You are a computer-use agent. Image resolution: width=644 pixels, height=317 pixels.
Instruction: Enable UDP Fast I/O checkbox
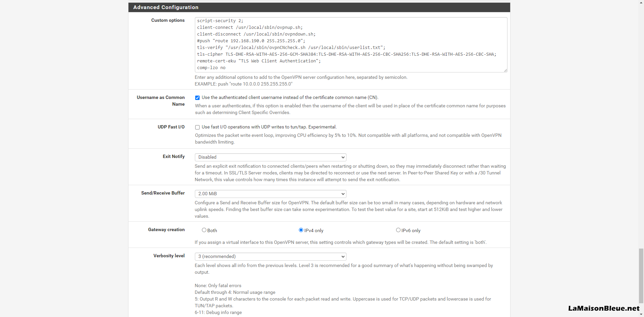coord(197,127)
